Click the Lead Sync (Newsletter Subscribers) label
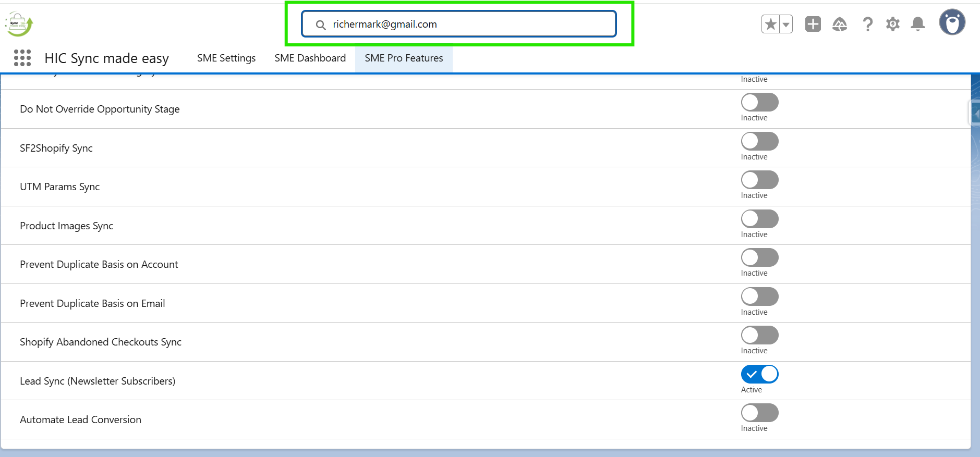This screenshot has width=980, height=457. tap(98, 381)
